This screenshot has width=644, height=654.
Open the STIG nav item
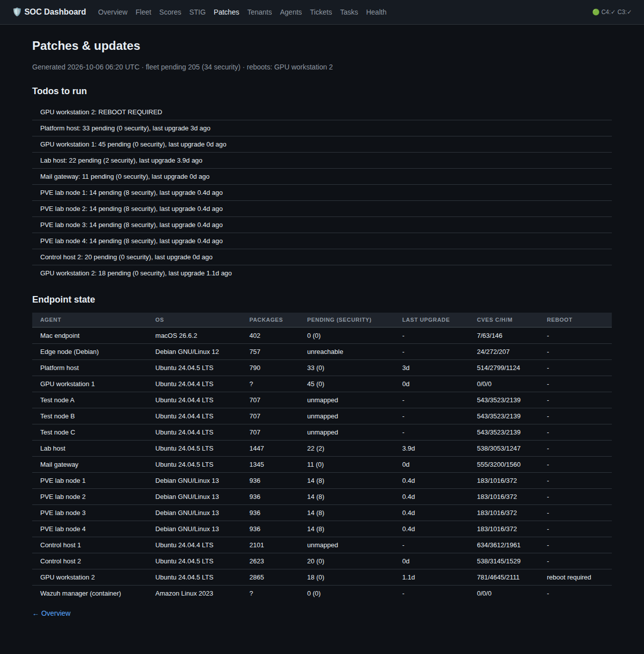pos(197,12)
